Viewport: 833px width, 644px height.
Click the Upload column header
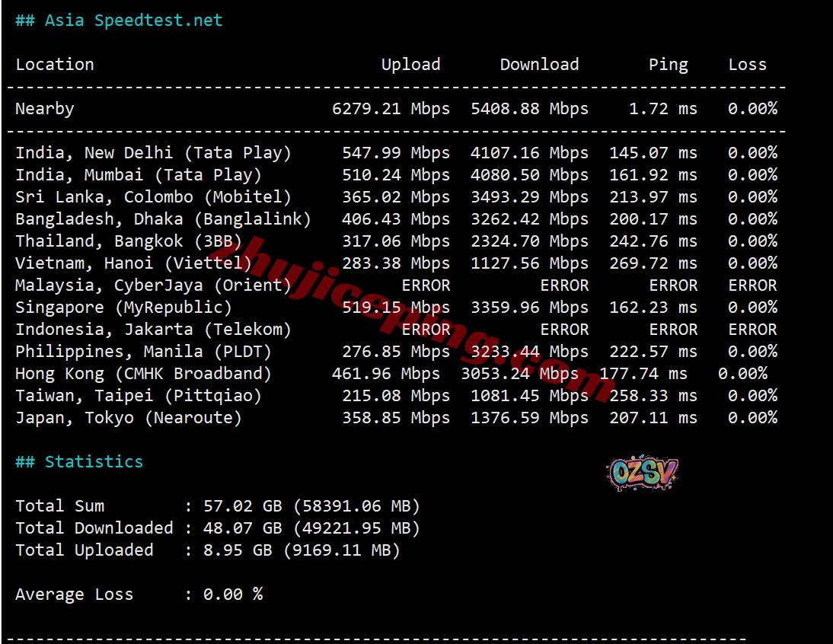[x=410, y=65]
